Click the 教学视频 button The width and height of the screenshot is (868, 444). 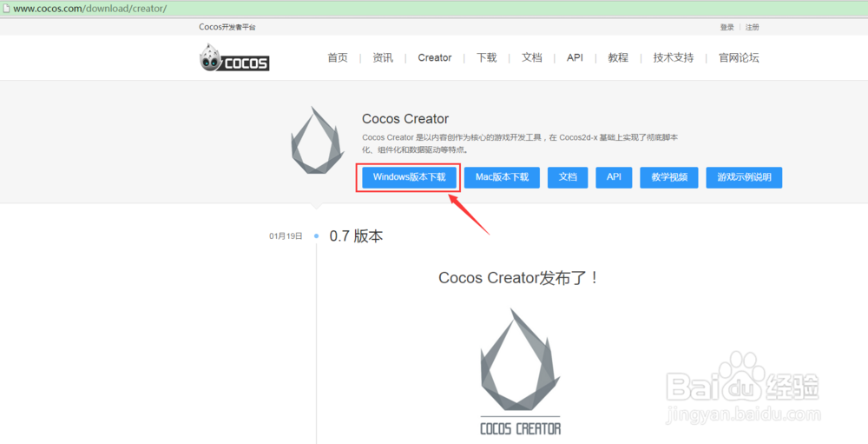[x=669, y=177]
